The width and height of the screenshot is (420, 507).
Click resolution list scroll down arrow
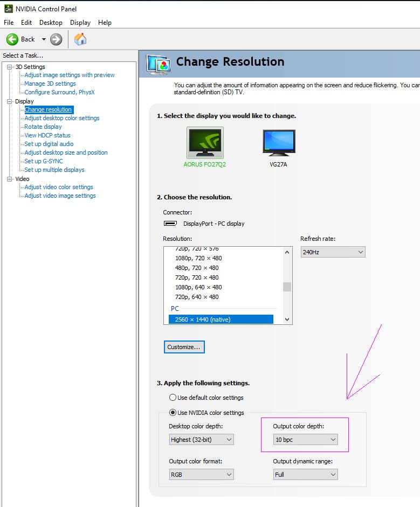pyautogui.click(x=287, y=320)
